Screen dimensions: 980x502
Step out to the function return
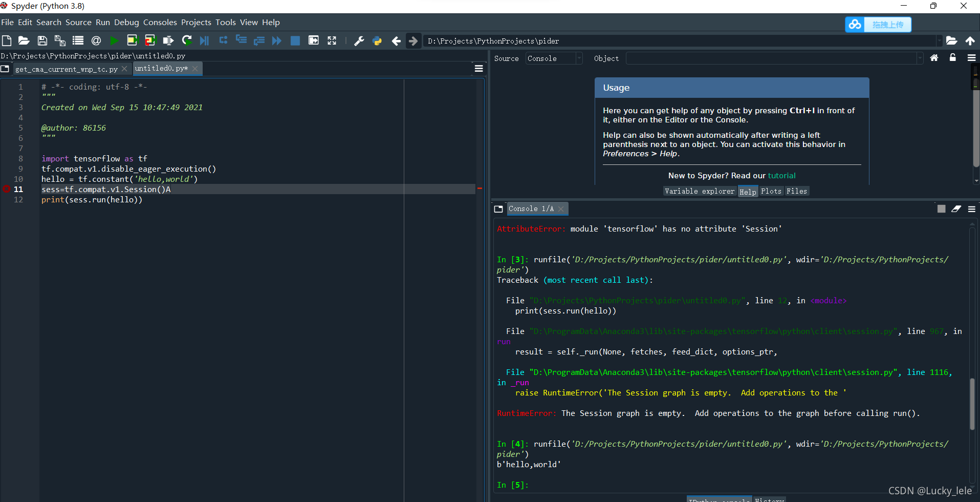(259, 40)
